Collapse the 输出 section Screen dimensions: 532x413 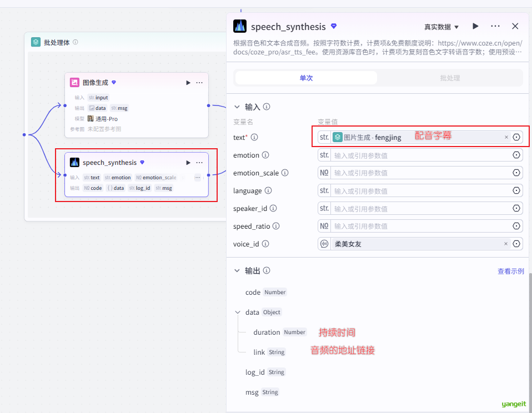(237, 271)
